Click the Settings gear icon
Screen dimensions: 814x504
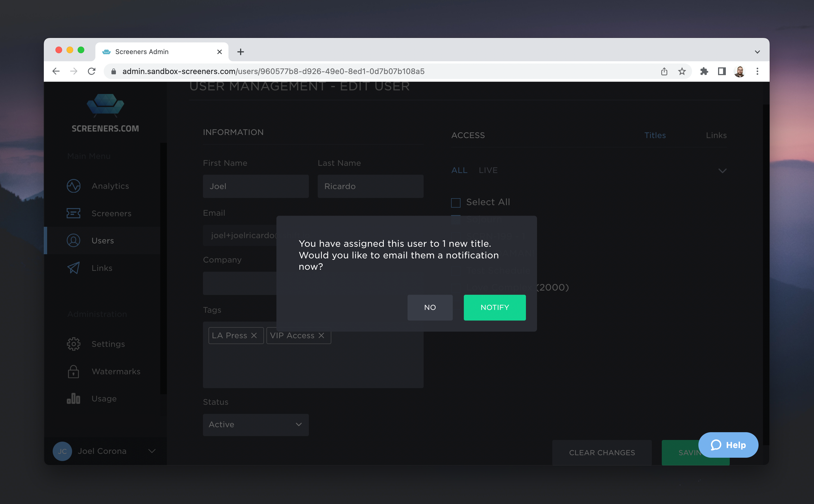coord(73,344)
